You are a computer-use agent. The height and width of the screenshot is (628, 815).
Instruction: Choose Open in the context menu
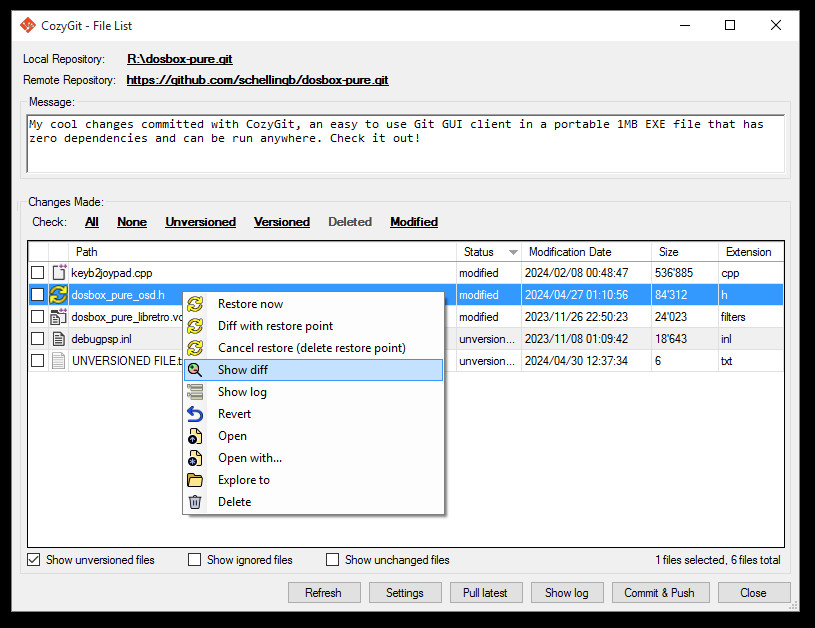click(313, 436)
